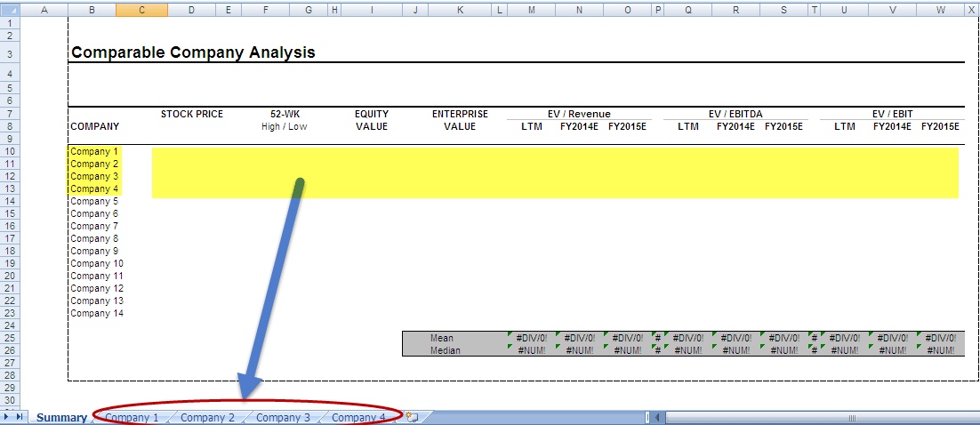Select column R header
The image size is (980, 425).
(x=735, y=10)
